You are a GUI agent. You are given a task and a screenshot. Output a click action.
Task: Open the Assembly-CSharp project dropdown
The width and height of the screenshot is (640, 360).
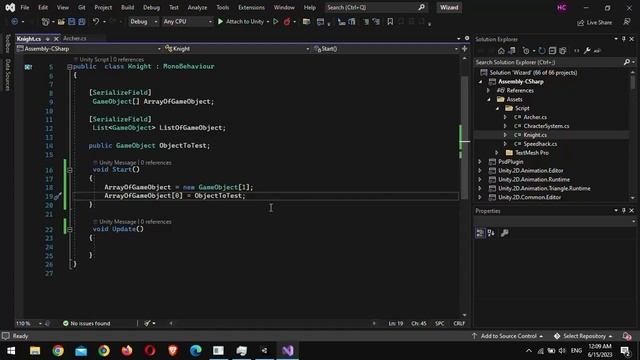point(89,49)
